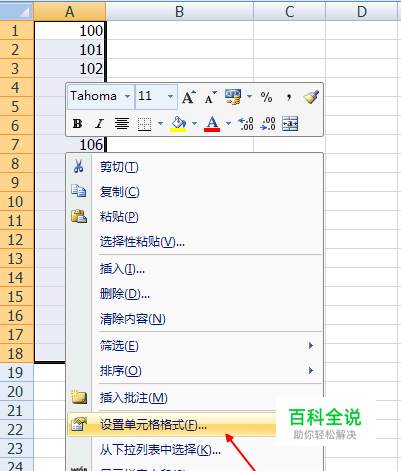Choose 插入批注(M) menu entry

tap(195, 398)
